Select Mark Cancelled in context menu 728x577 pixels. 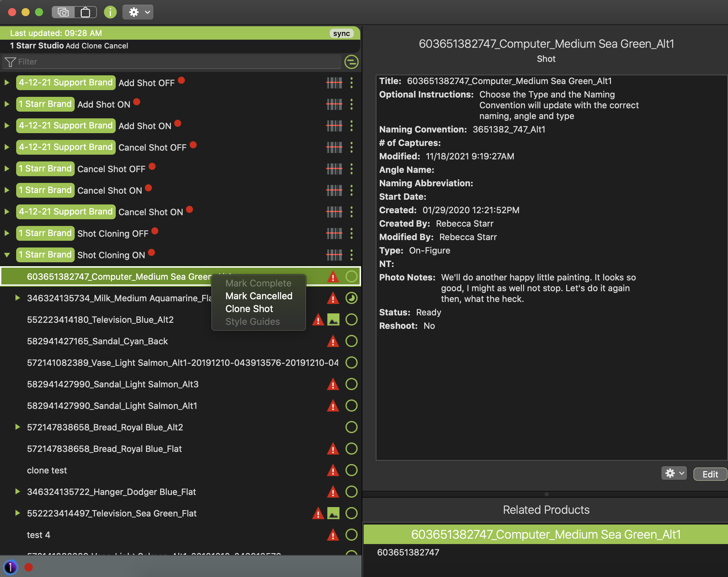259,296
